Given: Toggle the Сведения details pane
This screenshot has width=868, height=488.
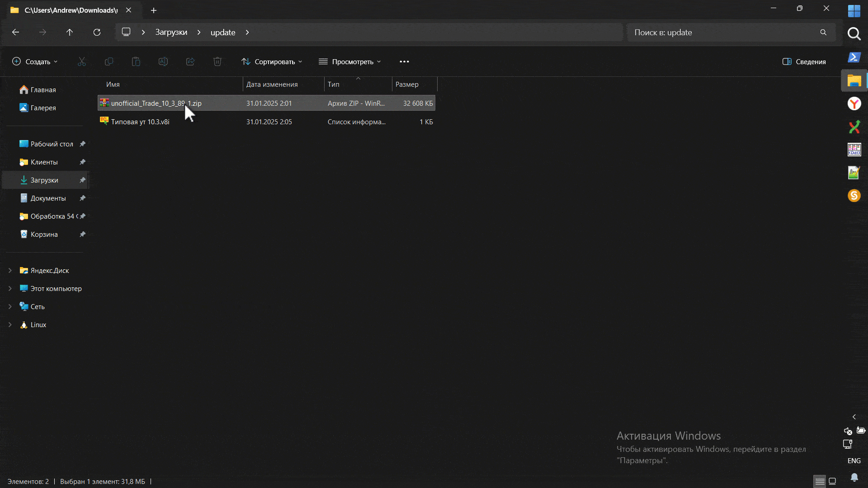Looking at the screenshot, I should click(x=804, y=62).
